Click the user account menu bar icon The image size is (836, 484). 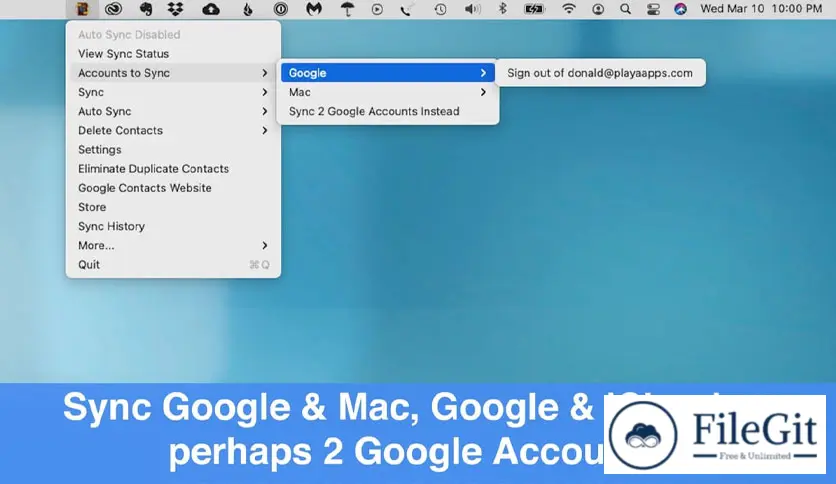598,9
